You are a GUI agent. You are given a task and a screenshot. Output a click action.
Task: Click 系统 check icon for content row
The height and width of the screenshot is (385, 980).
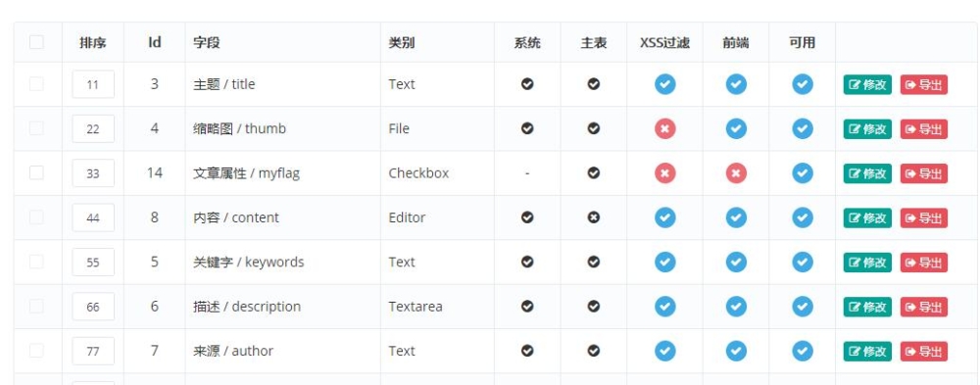pyautogui.click(x=527, y=217)
